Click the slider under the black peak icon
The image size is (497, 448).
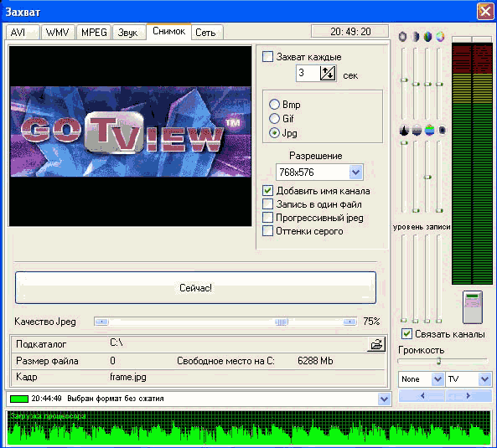(x=404, y=177)
